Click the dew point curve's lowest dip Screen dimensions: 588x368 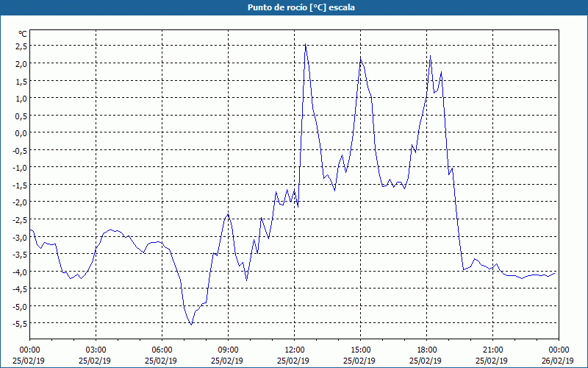(x=191, y=325)
